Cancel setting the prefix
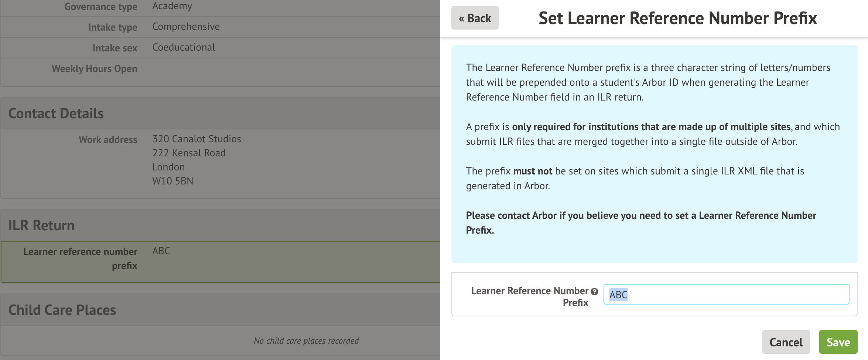This screenshot has height=360, width=868. (x=786, y=342)
